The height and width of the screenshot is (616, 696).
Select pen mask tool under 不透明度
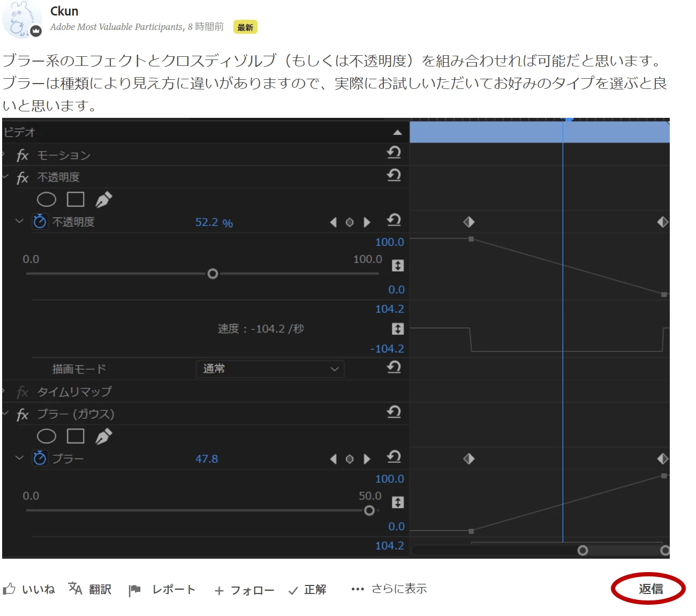(103, 200)
